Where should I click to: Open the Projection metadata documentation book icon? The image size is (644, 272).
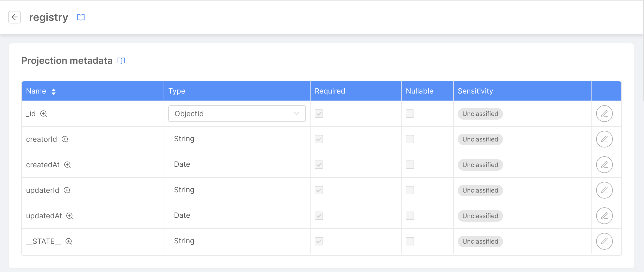pos(121,61)
